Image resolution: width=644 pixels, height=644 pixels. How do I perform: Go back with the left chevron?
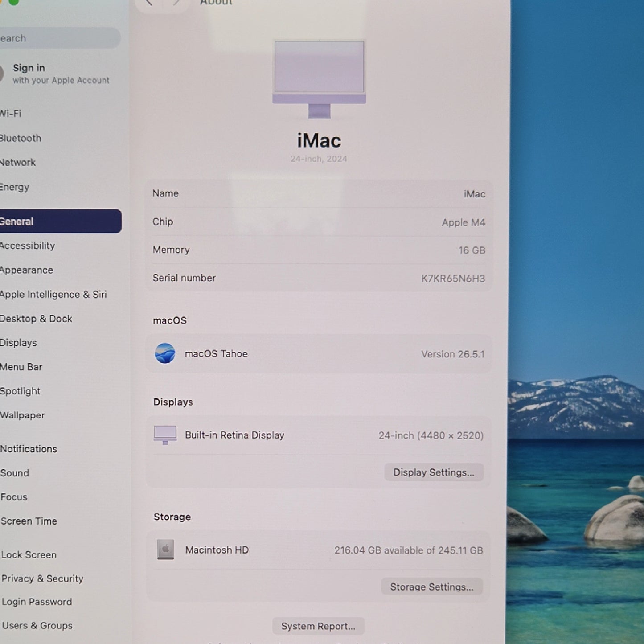(149, 2)
